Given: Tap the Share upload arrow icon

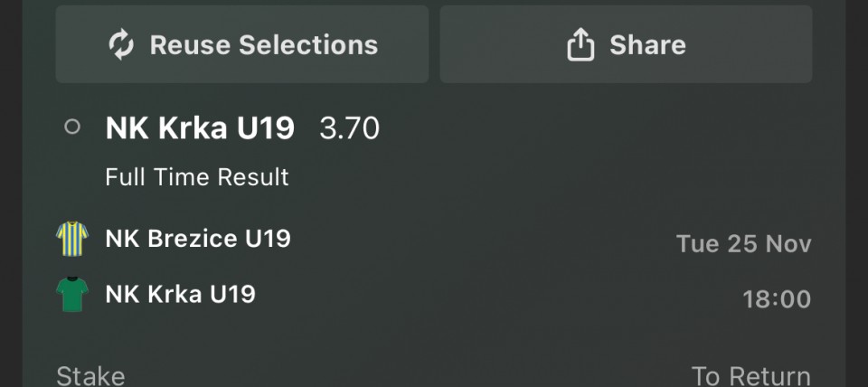Looking at the screenshot, I should pyautogui.click(x=580, y=44).
